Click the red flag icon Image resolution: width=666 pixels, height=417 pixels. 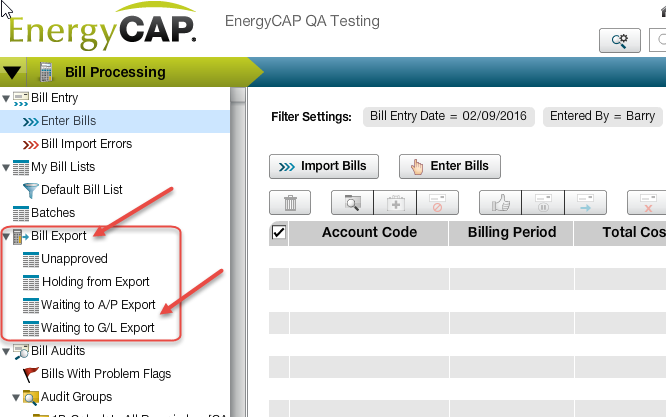click(x=31, y=375)
